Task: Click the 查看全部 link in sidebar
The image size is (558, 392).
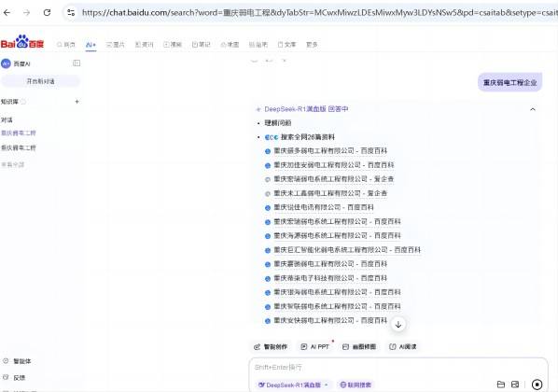Action: click(x=12, y=164)
